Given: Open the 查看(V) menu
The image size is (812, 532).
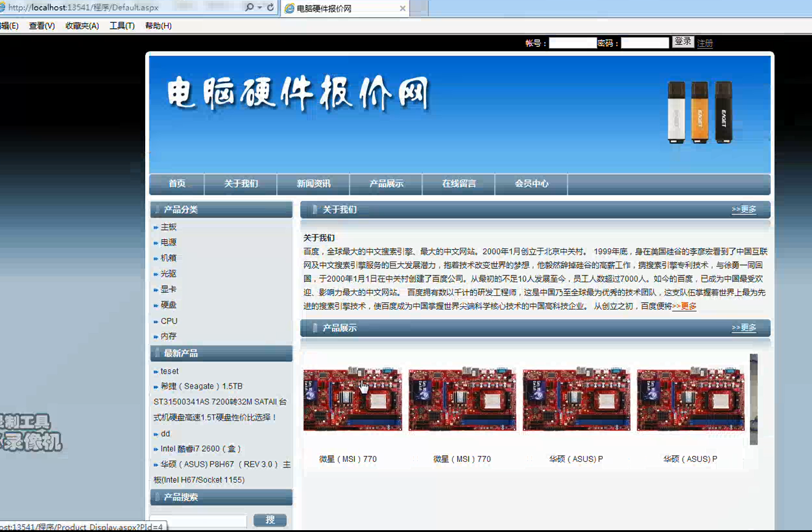Looking at the screenshot, I should click(x=42, y=26).
